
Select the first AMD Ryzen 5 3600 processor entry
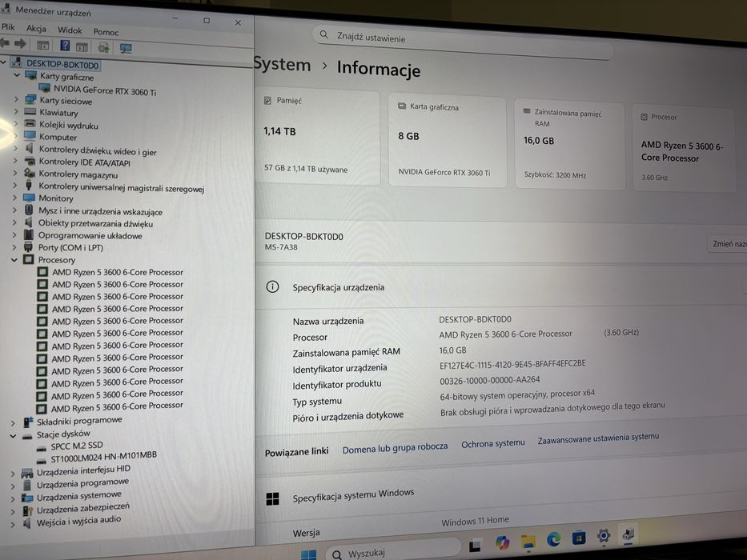117,272
